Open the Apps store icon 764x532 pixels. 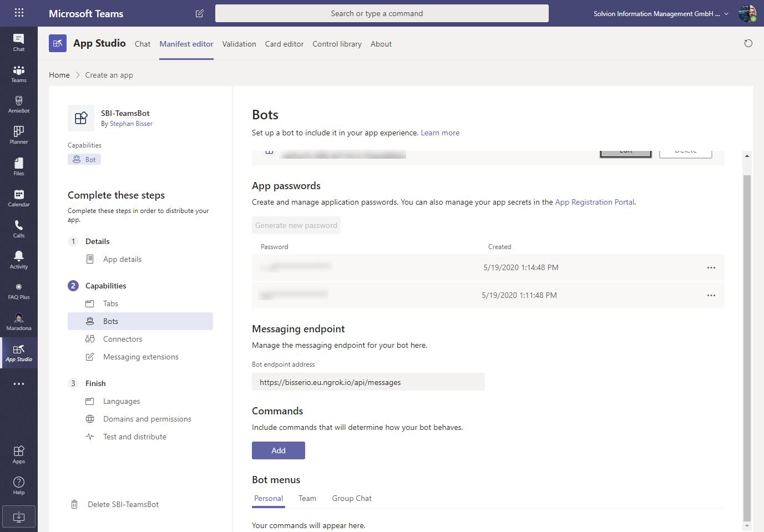[19, 454]
